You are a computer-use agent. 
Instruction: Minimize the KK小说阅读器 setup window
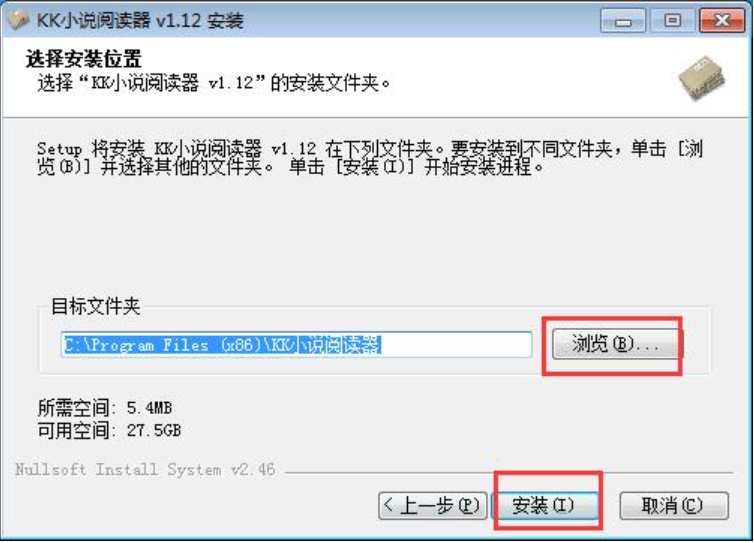point(623,21)
